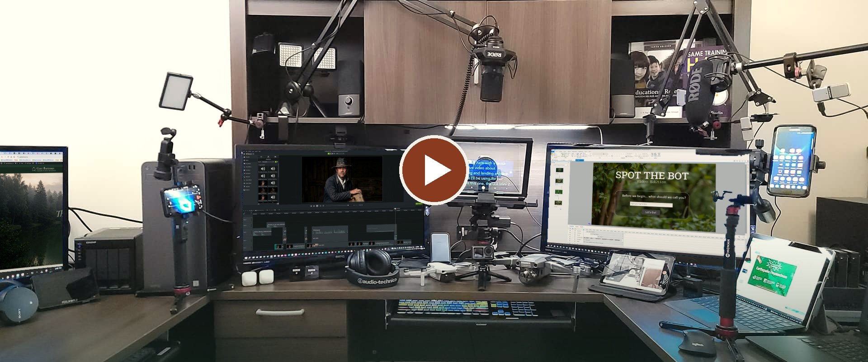Click the name input field on the Spot the Bot slide
Viewport: 868px width, 362px height.
point(651,204)
